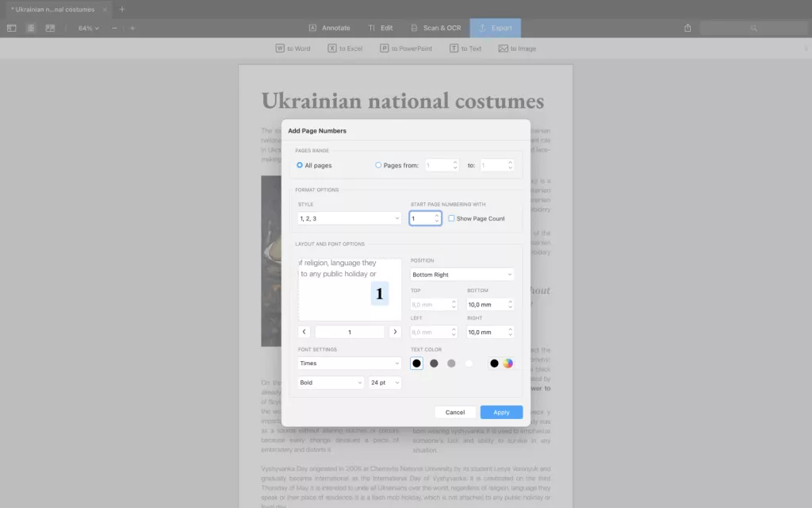Viewport: 812px width, 508px height.
Task: Open the Position dropdown showing Bottom Right
Action: [x=462, y=275]
